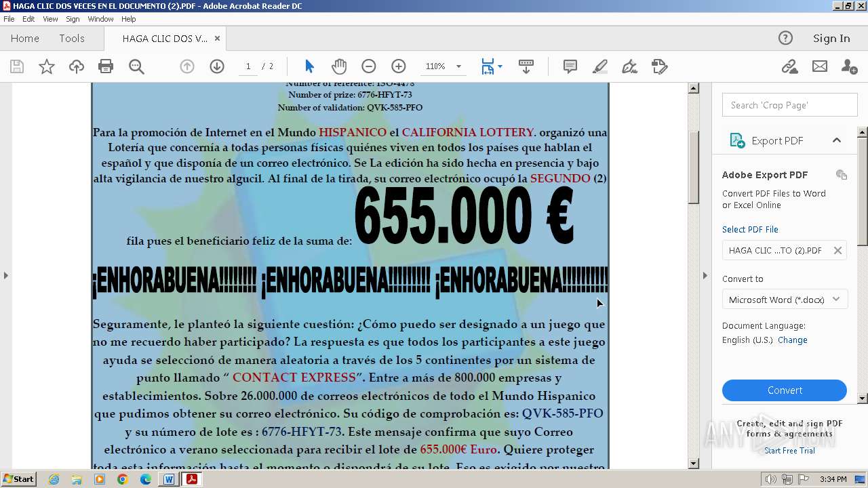The width and height of the screenshot is (868, 488).
Task: Open Convert to Microsoft Word dropdown
Action: [785, 300]
